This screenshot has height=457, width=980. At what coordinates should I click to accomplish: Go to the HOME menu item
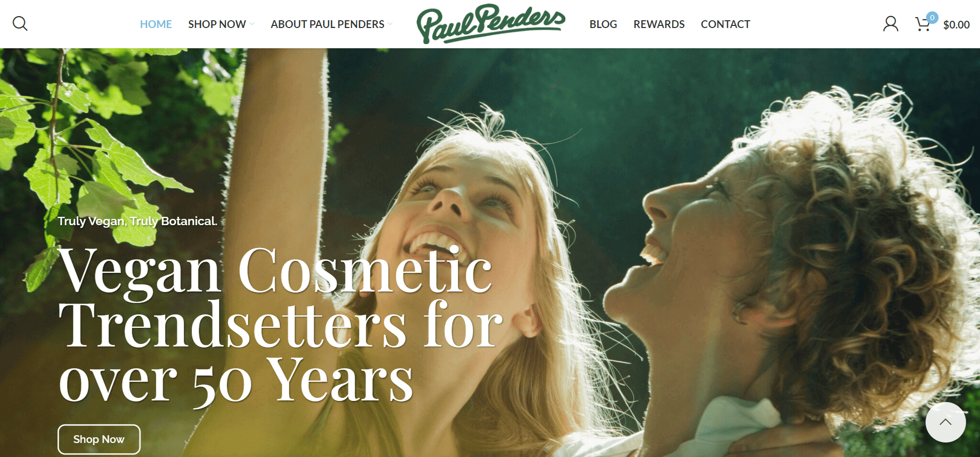pos(156,24)
